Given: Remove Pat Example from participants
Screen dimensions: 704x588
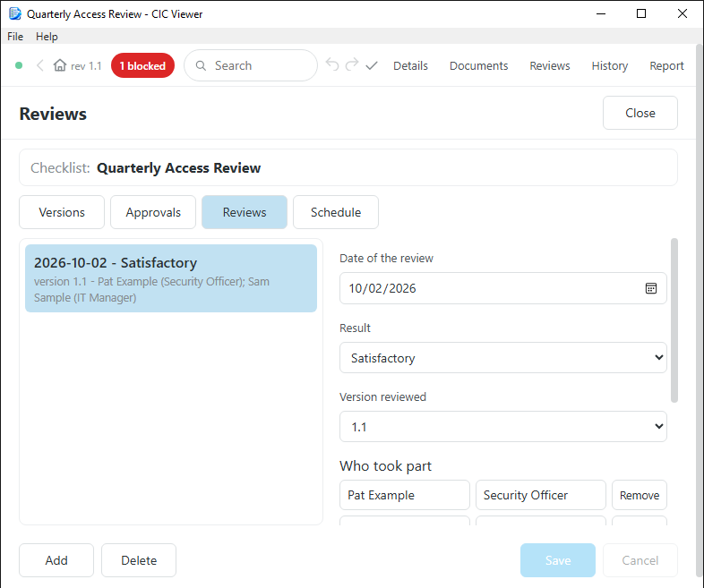Looking at the screenshot, I should click(640, 495).
